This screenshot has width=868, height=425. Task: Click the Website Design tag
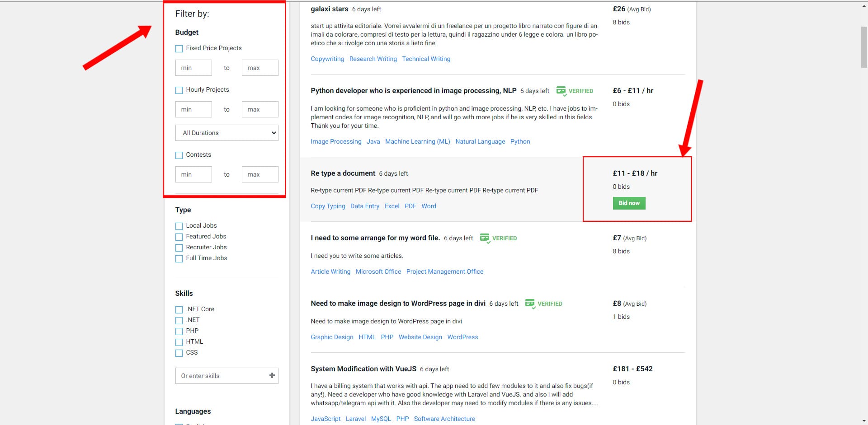[420, 337]
